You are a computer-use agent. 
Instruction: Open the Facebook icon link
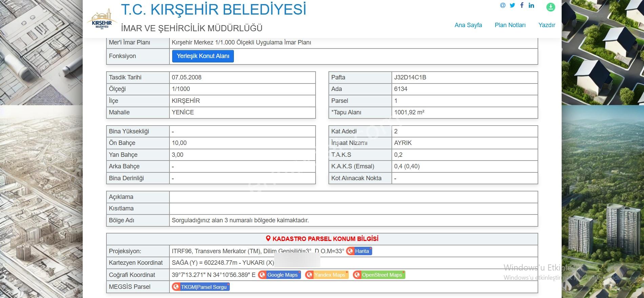point(522,5)
